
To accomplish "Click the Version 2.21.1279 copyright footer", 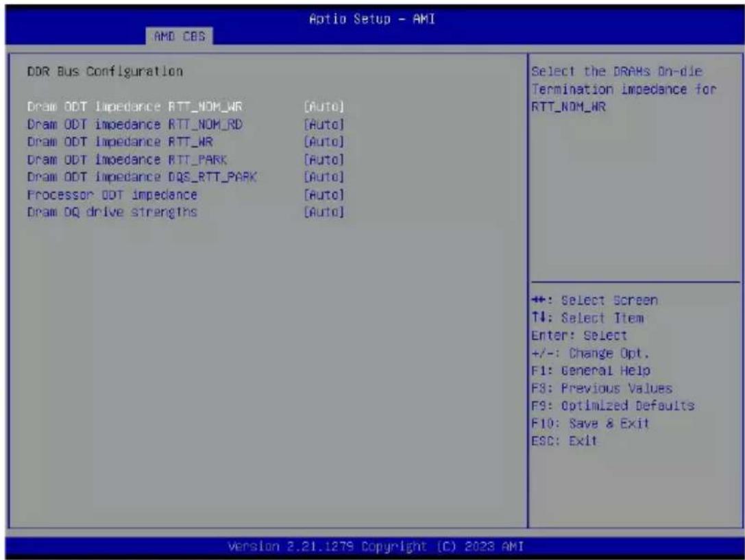I will [x=376, y=546].
